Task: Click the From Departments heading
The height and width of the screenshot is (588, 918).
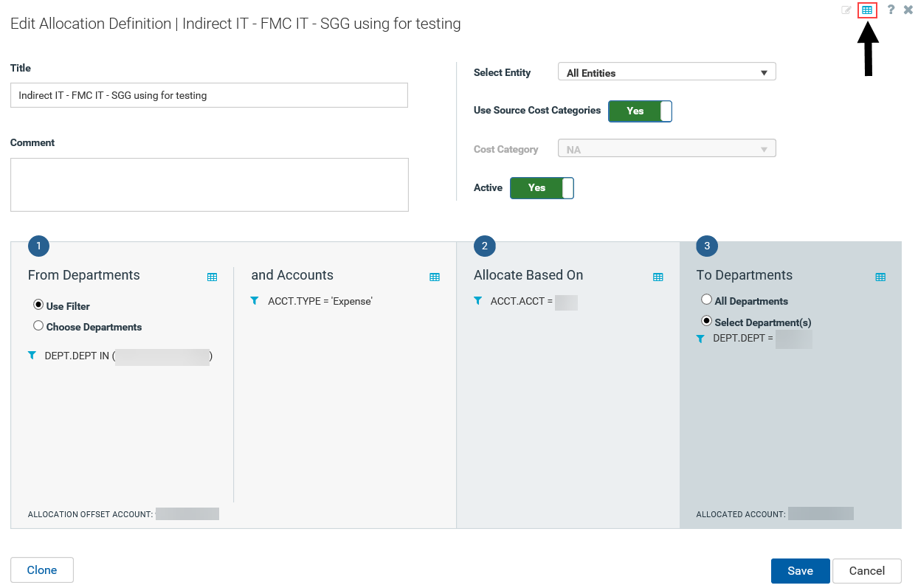Action: pos(83,275)
